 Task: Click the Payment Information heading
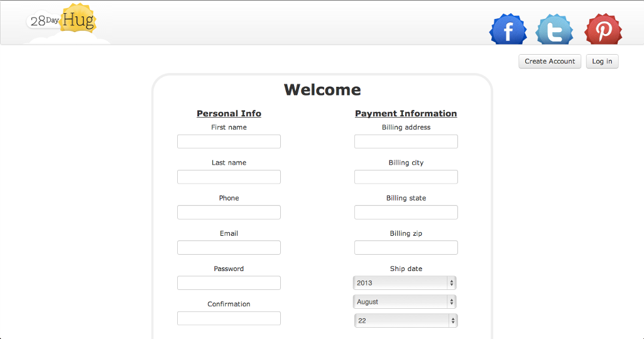(x=406, y=114)
